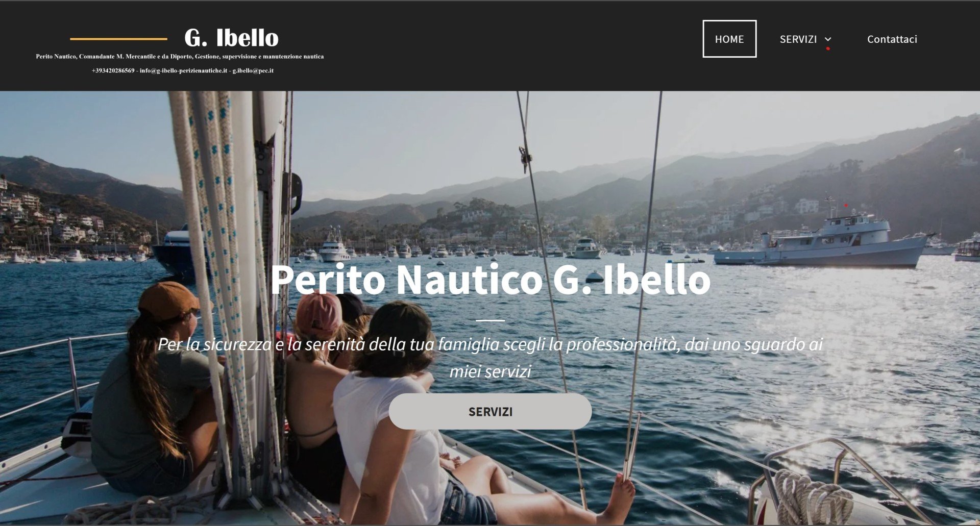Image resolution: width=980 pixels, height=526 pixels.
Task: Click the yellow line beside the logo
Action: [x=118, y=39]
